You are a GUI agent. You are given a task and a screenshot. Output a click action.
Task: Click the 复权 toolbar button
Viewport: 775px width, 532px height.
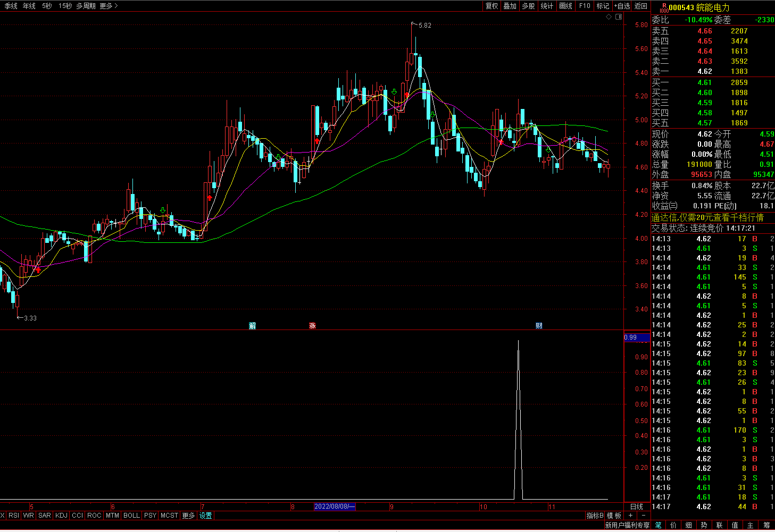(x=492, y=6)
